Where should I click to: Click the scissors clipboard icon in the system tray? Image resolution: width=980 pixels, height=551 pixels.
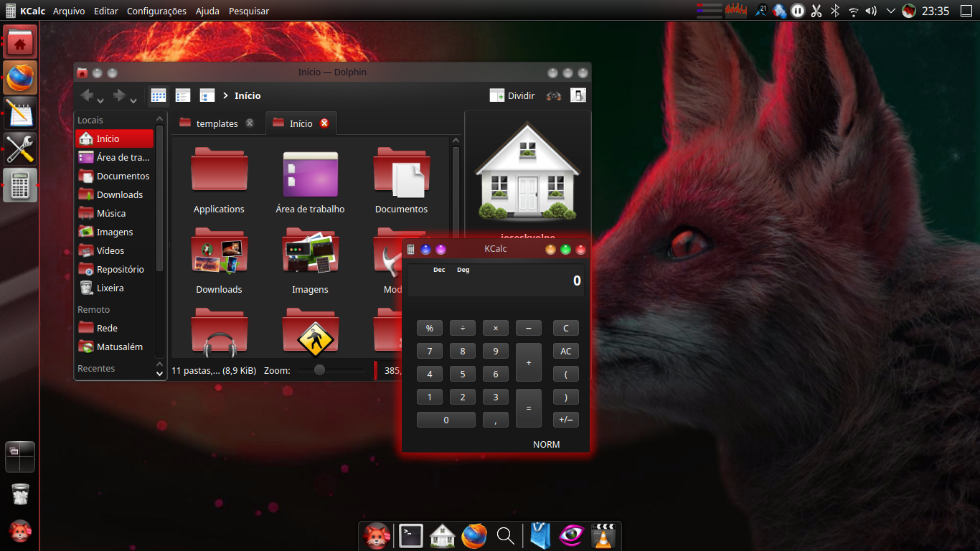click(x=816, y=11)
